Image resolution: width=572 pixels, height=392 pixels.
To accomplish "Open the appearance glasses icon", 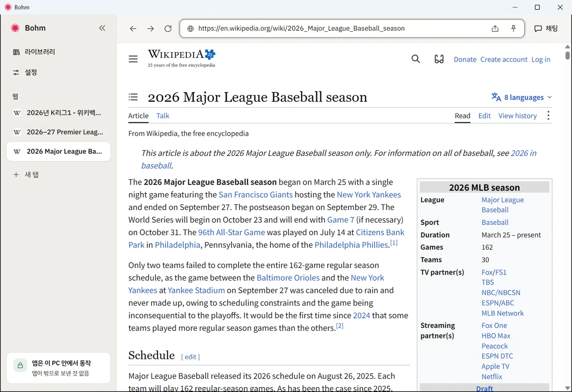I will (439, 59).
